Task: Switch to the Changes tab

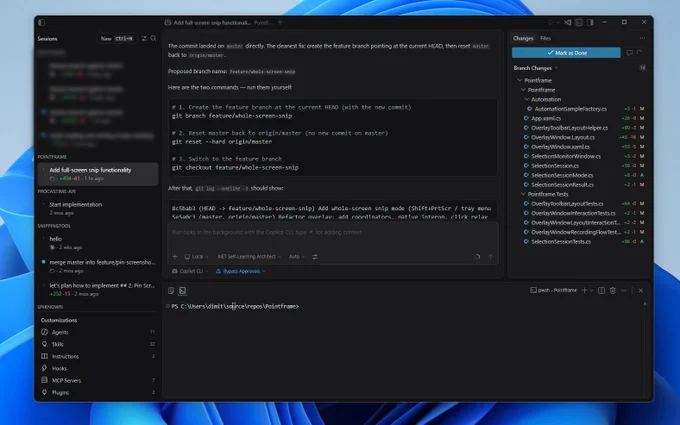Action: tap(523, 39)
